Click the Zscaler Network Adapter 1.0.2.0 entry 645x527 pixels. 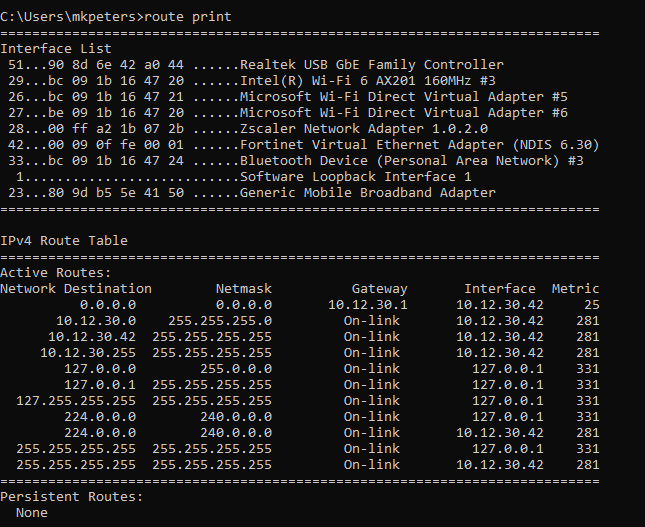point(363,128)
